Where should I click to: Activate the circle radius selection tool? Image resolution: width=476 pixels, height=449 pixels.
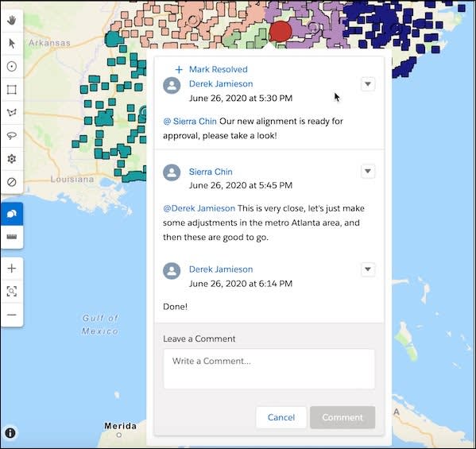tap(12, 67)
